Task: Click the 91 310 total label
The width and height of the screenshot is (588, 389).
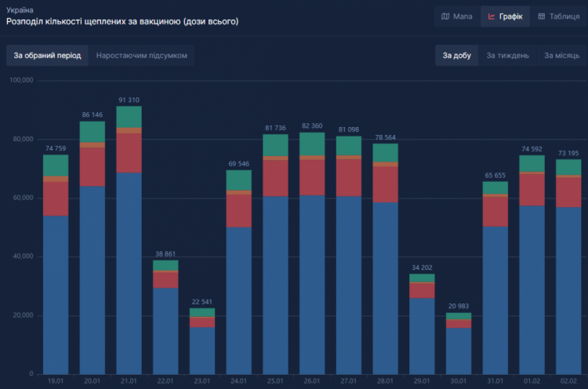Action: [129, 100]
